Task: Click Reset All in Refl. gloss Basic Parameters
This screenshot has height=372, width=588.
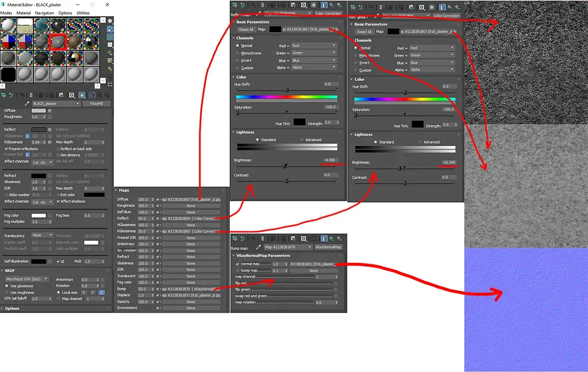Action: pos(364,32)
